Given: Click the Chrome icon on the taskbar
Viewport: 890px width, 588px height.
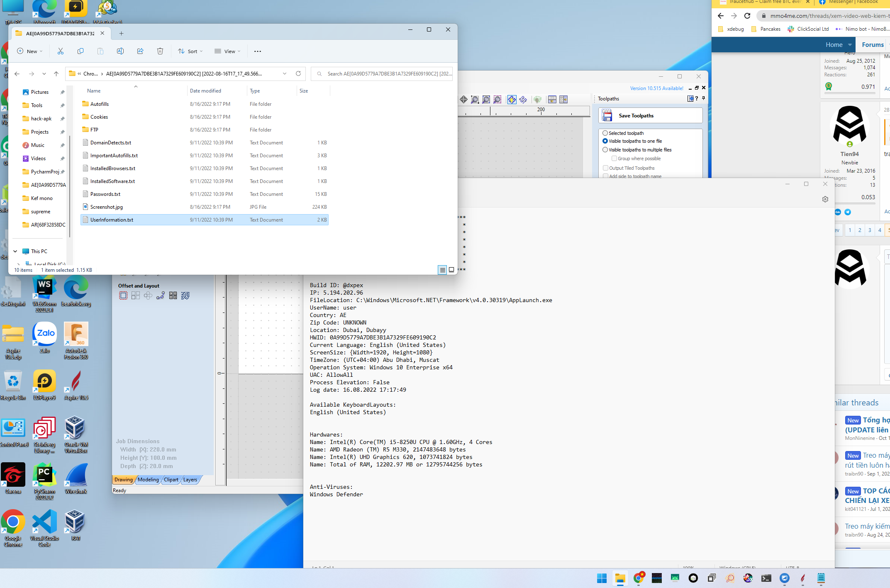Looking at the screenshot, I should pyautogui.click(x=639, y=578).
